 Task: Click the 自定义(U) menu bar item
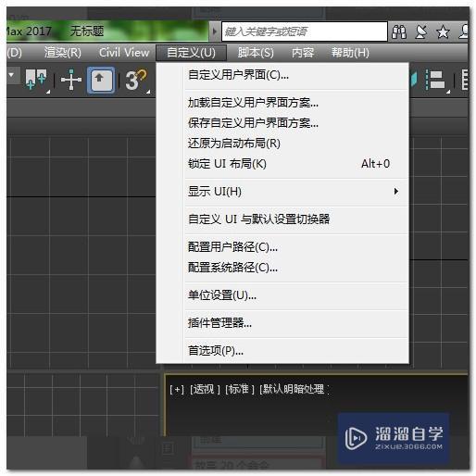point(191,53)
